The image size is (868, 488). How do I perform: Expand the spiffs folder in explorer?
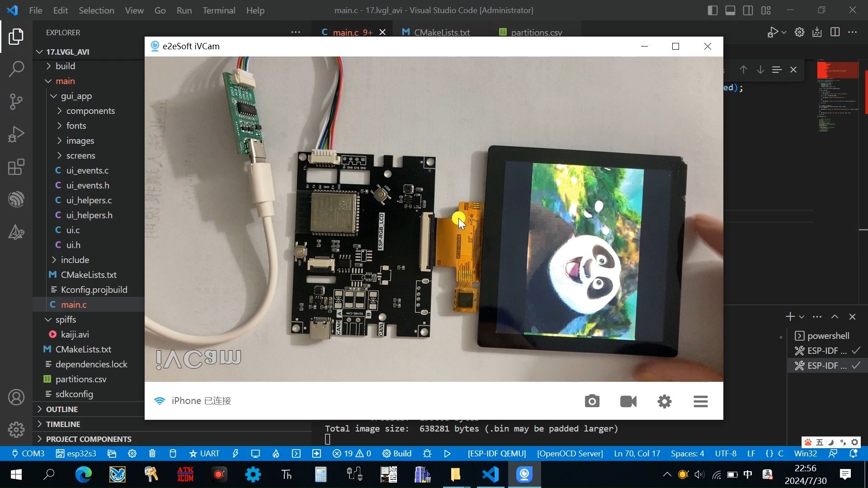66,319
